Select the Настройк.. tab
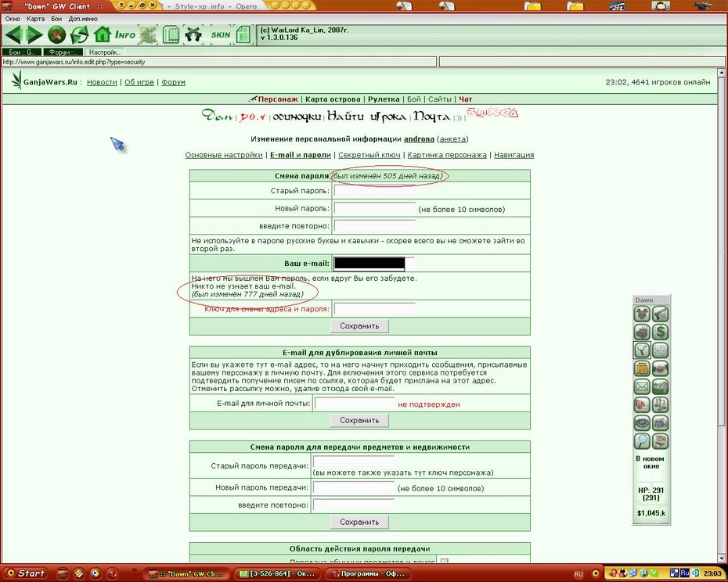 point(105,52)
